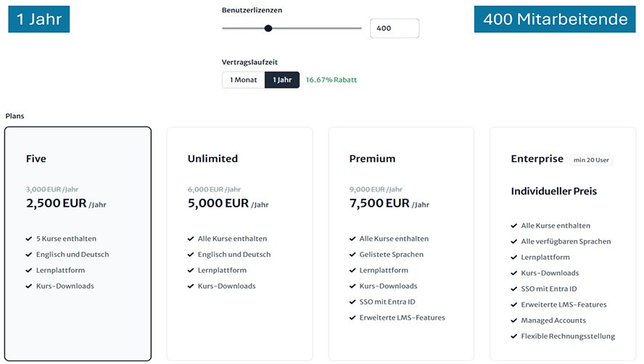Viewport: 644px width, 364px height.
Task: Click checkmark beside 'SSO mit Entra ID' in Premium
Action: (352, 302)
